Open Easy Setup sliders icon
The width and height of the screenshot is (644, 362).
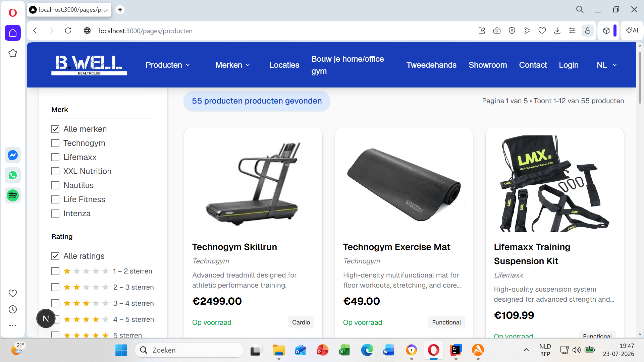(x=572, y=31)
